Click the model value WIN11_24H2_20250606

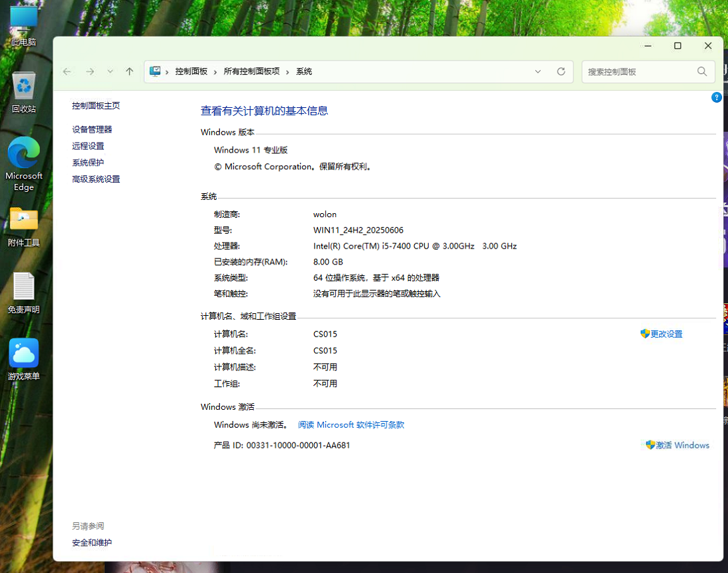click(x=359, y=231)
